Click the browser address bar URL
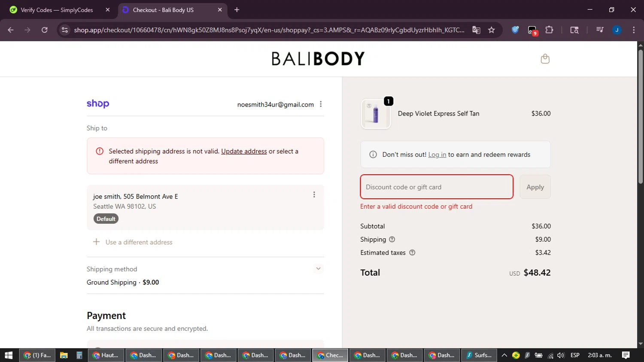The width and height of the screenshot is (644, 362). point(269,30)
